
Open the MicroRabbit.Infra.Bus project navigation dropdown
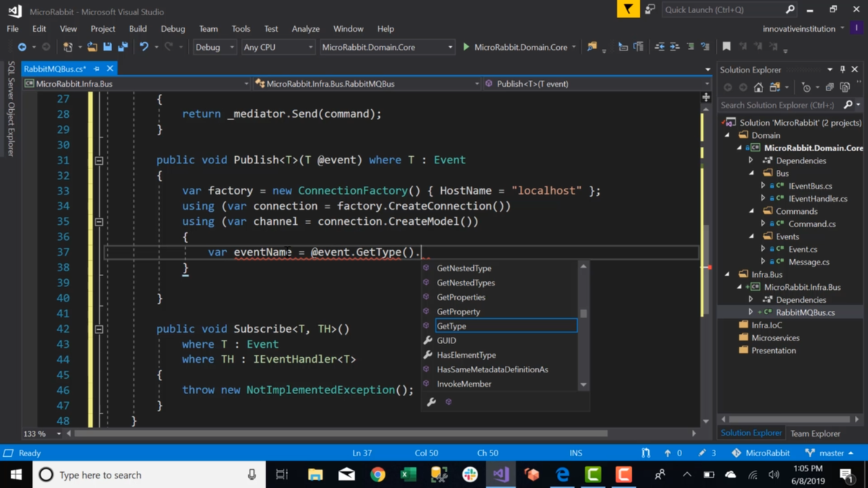coord(136,84)
